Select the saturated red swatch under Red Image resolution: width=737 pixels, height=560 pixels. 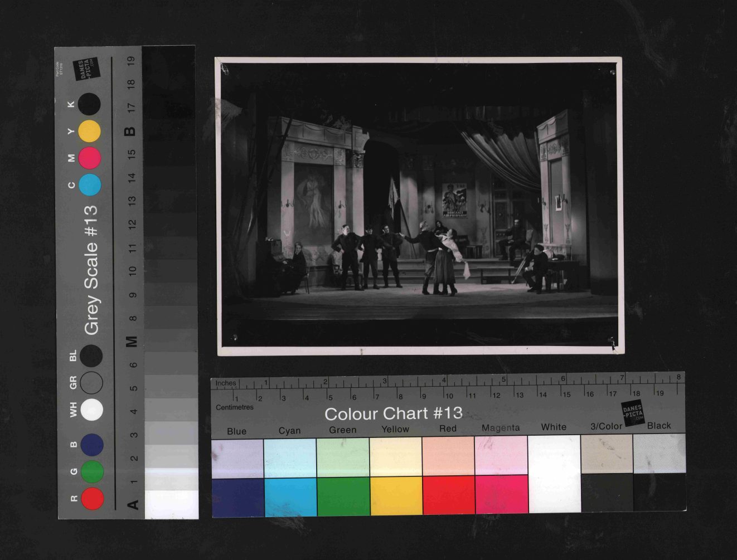pos(448,495)
